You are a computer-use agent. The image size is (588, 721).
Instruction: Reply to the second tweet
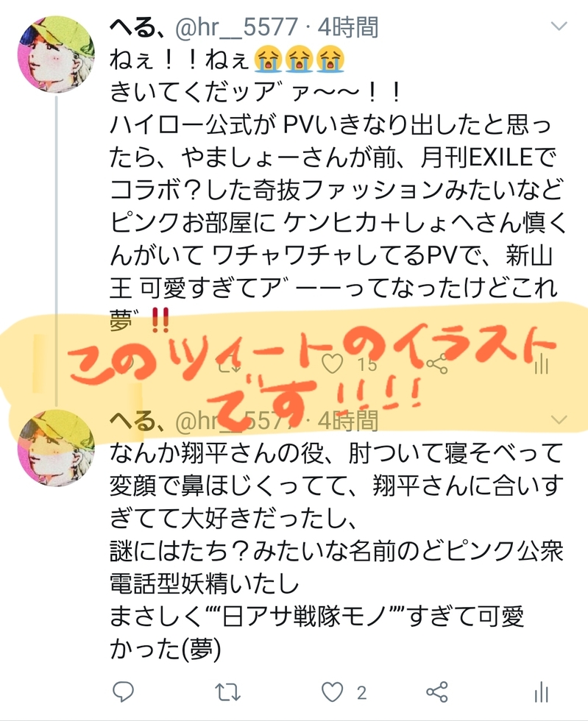[123, 691]
